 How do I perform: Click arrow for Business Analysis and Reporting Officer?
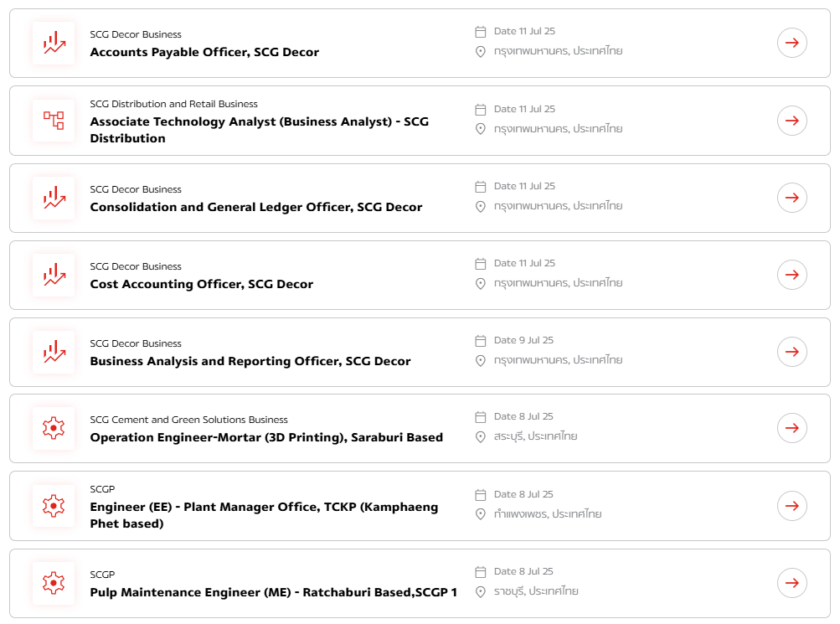click(x=791, y=352)
